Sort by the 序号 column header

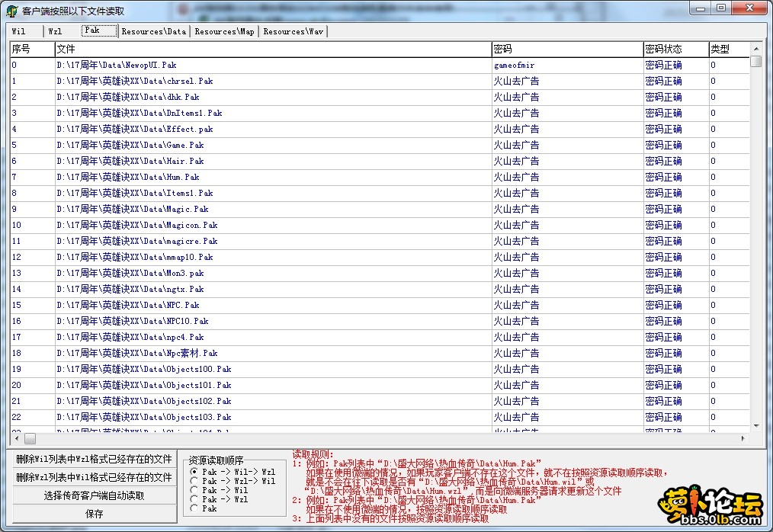pos(33,49)
